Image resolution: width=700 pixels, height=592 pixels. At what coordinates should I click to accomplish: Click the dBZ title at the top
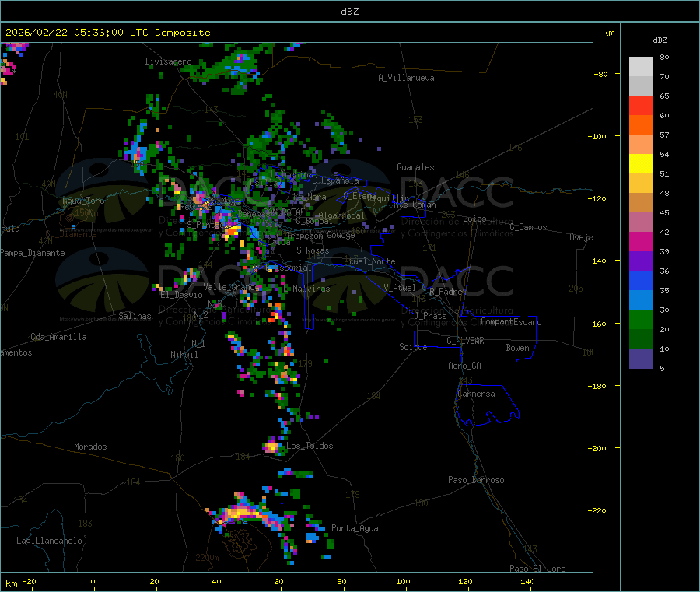(x=349, y=11)
